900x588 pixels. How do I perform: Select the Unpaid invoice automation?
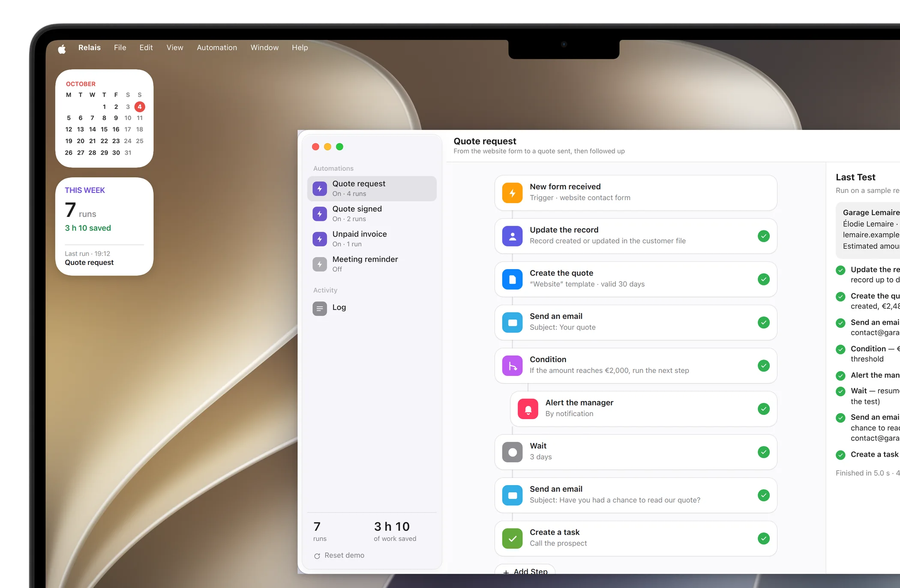click(372, 239)
